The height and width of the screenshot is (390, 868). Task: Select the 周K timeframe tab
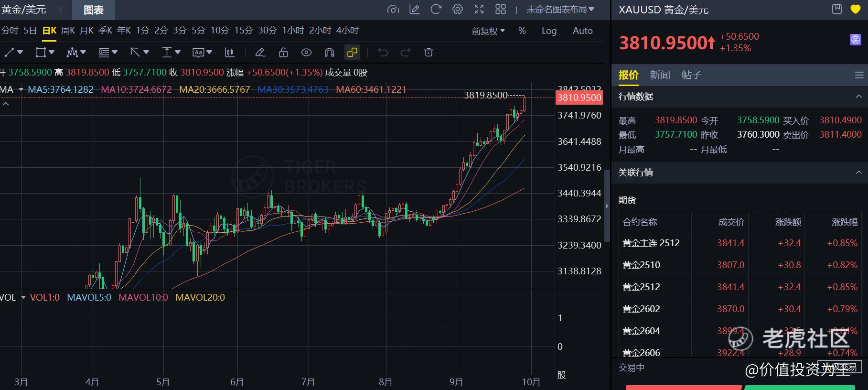point(68,31)
